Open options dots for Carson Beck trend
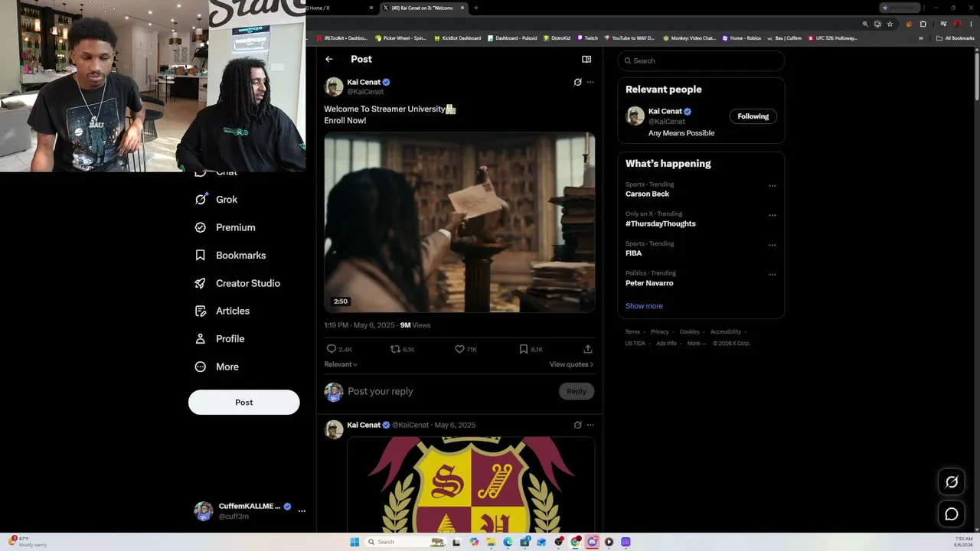The height and width of the screenshot is (551, 980). 772,186
